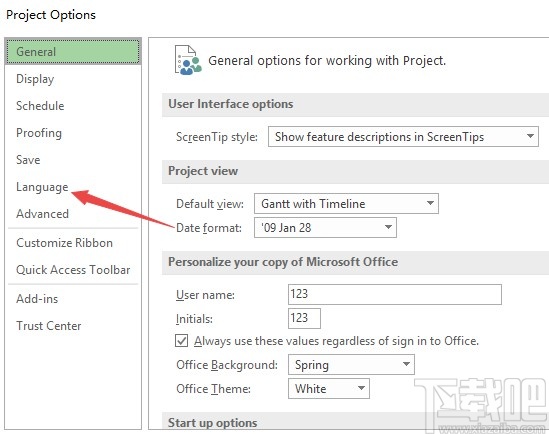Expand the Office Background dropdown
Image resolution: width=549 pixels, height=434 pixels.
[x=351, y=365]
